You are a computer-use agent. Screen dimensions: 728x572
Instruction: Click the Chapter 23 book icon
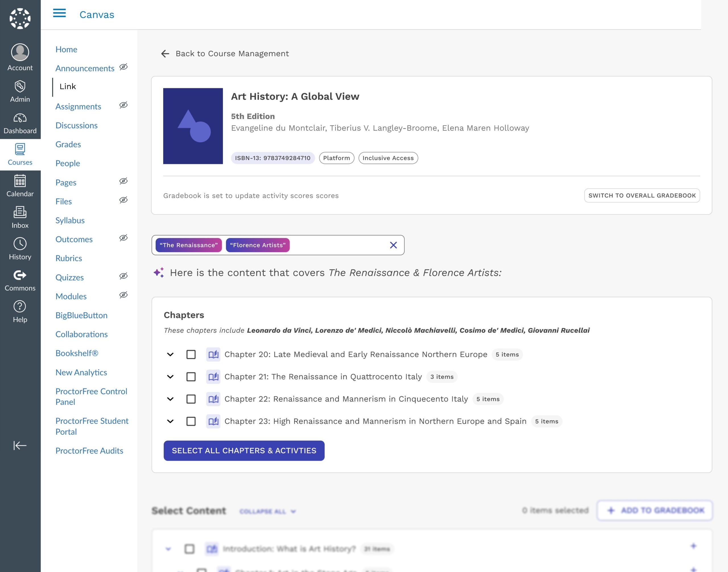[214, 421]
